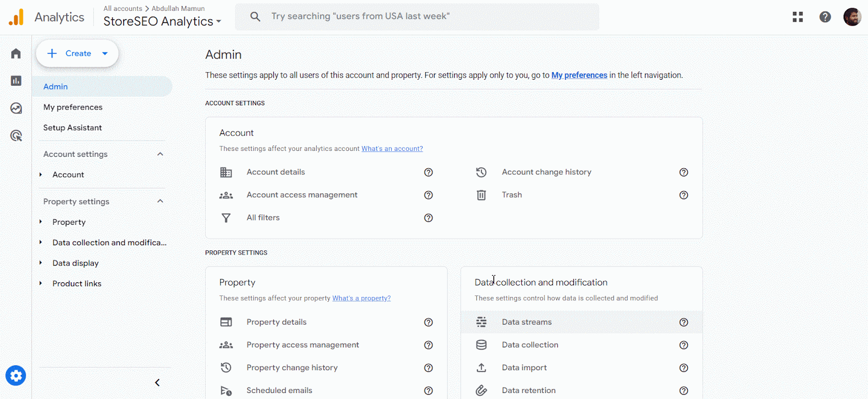868x399 pixels.
Task: Show help for Property change history
Action: pyautogui.click(x=429, y=368)
